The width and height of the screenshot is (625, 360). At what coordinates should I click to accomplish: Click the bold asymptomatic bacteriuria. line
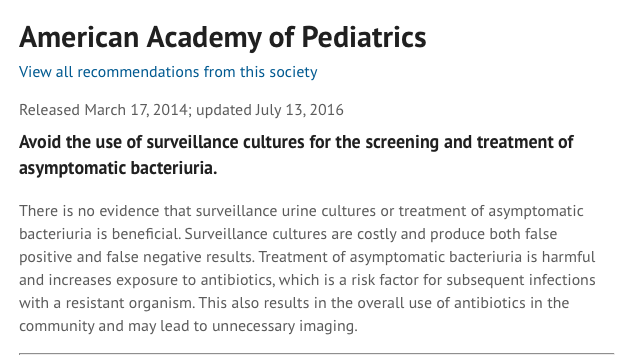pos(118,168)
